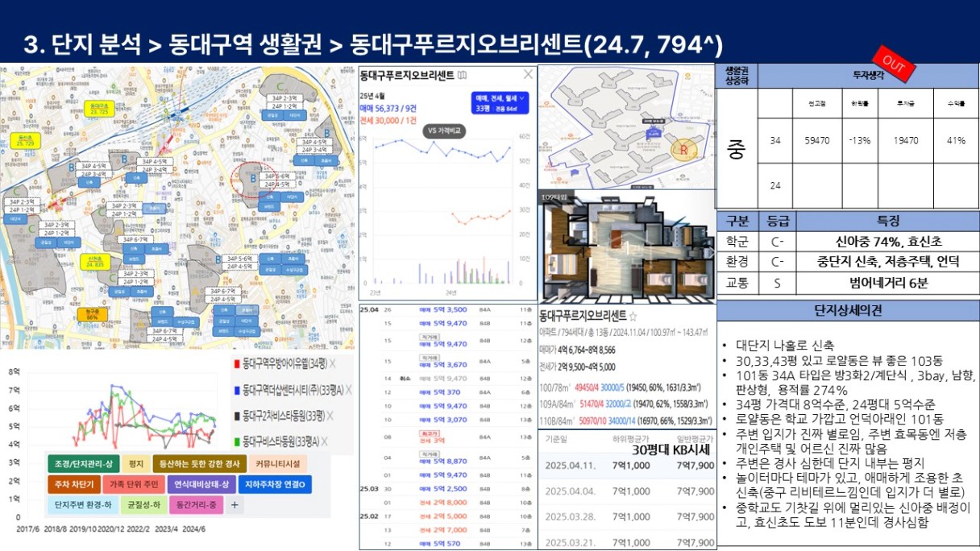Image resolution: width=980 pixels, height=551 pixels.
Task: Select the 지하주차장 연결O tag
Action: pyautogui.click(x=274, y=485)
